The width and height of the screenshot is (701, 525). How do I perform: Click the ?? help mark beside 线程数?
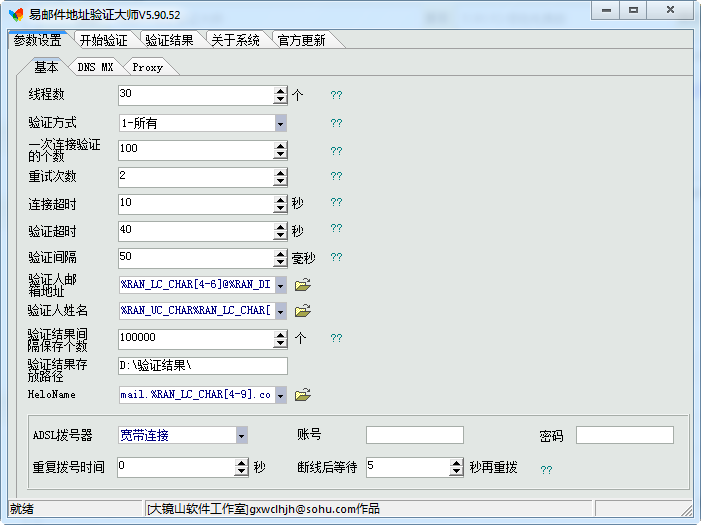tap(336, 96)
